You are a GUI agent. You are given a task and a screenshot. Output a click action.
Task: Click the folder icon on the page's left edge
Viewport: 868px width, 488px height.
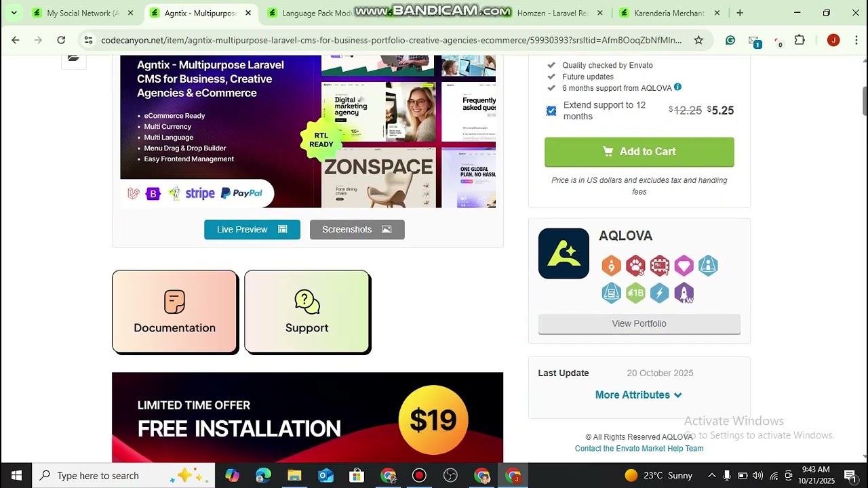[74, 58]
